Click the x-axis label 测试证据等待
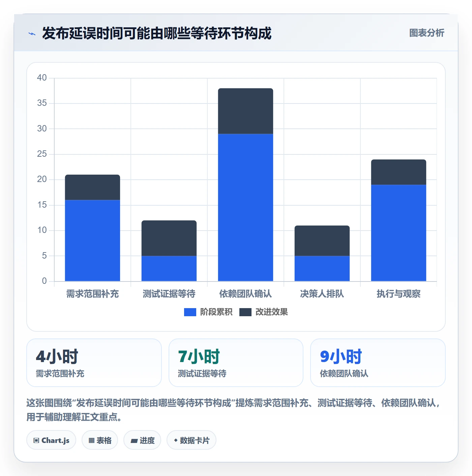Image resolution: width=472 pixels, height=476 pixels. [x=169, y=294]
